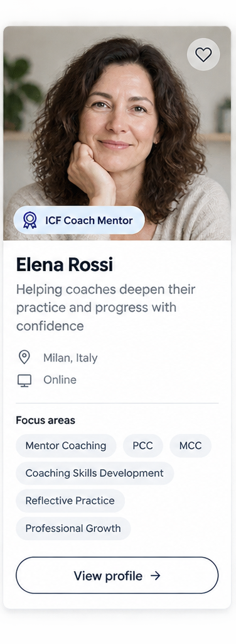
Task: Toggle the heart favorite icon
Action: [x=203, y=54]
